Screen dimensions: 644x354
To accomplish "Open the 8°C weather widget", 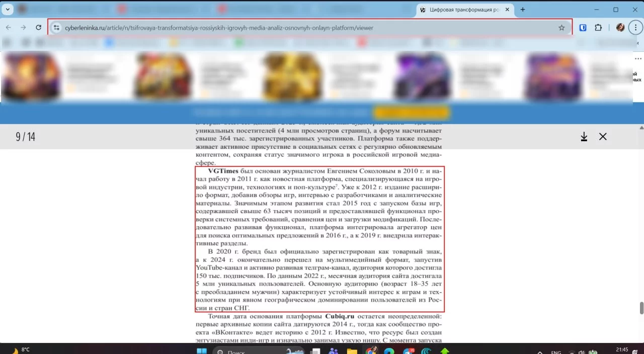I will click(x=20, y=350).
